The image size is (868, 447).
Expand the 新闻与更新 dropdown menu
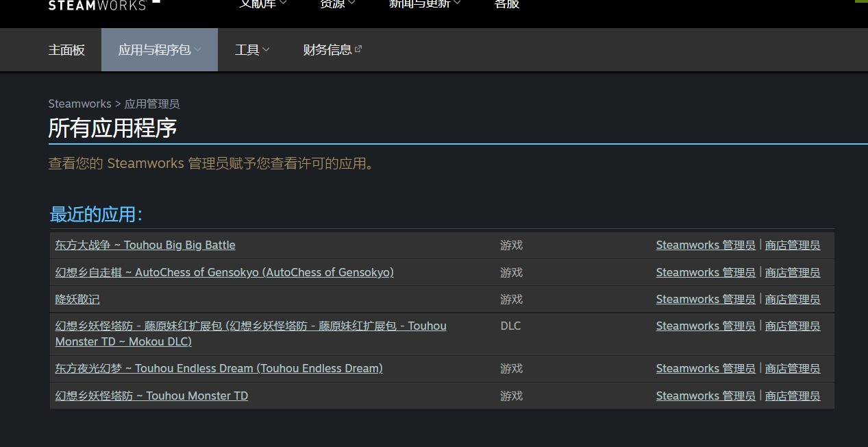tap(425, 4)
